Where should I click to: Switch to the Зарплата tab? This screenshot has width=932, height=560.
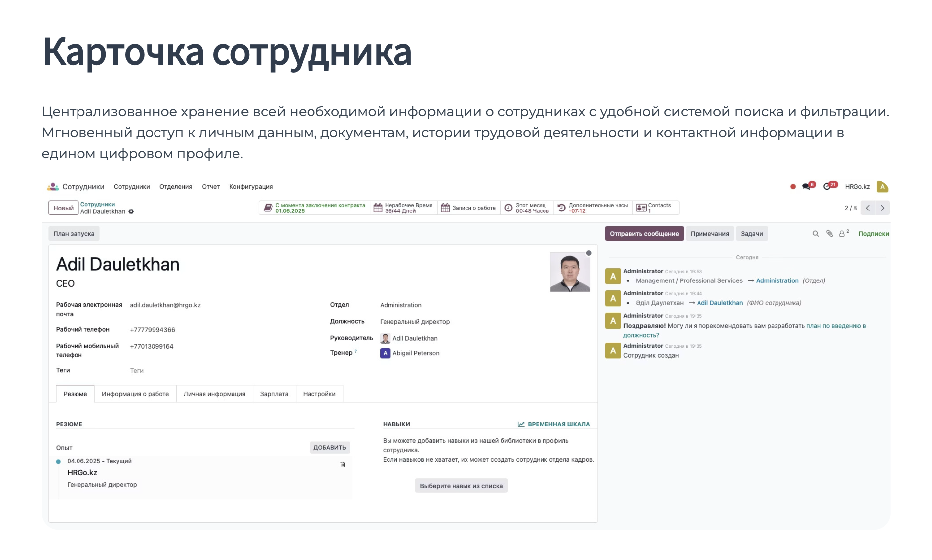coord(274,394)
